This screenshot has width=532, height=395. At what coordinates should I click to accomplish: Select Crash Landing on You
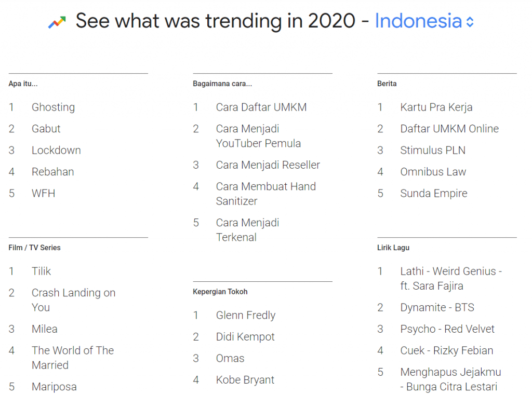(x=73, y=300)
